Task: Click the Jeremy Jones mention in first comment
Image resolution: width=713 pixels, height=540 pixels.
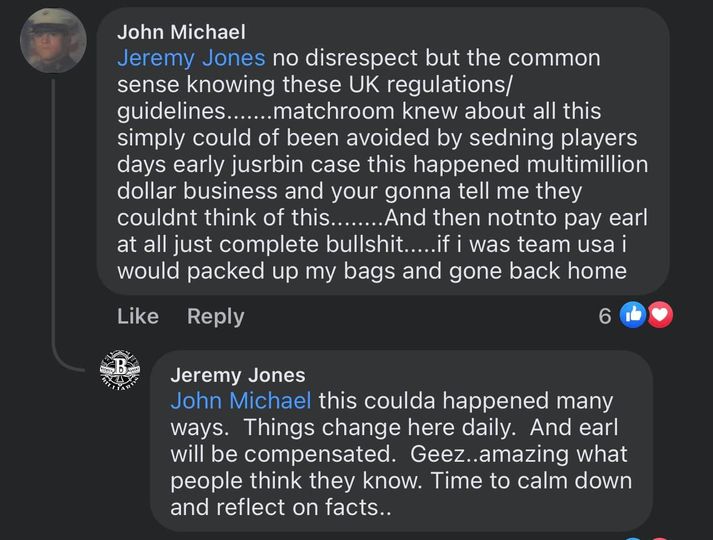Action: tap(191, 58)
